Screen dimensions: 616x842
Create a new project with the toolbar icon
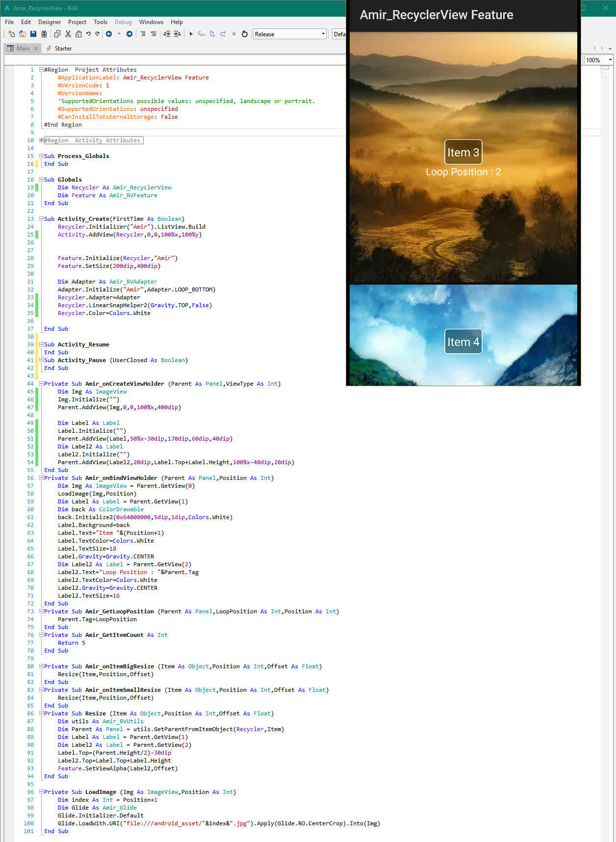[12, 34]
